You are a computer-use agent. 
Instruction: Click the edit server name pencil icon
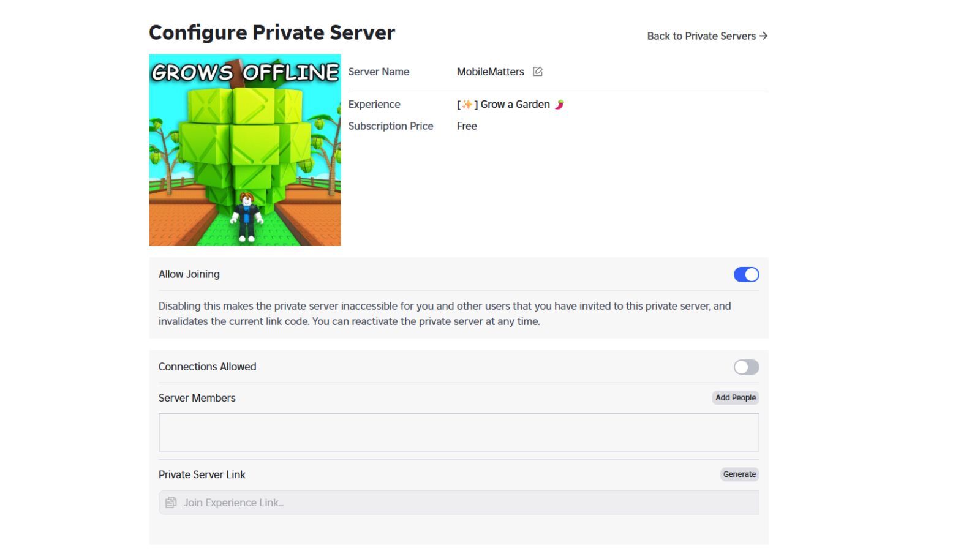[x=538, y=72]
